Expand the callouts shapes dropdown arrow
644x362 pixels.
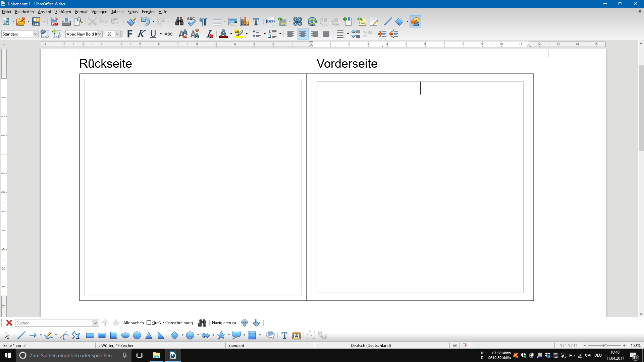click(x=244, y=335)
